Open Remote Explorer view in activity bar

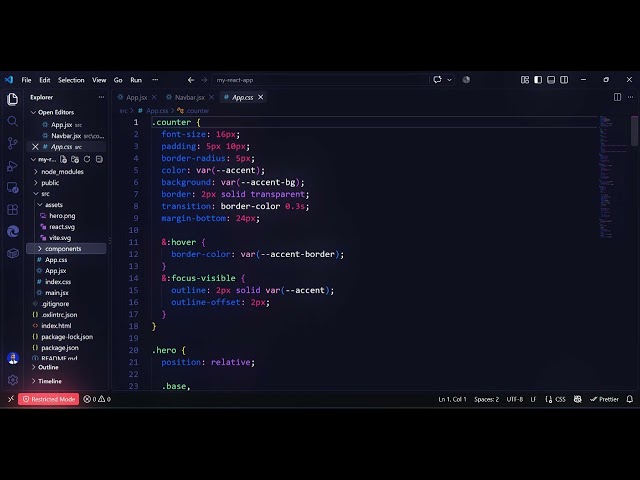coord(13,188)
